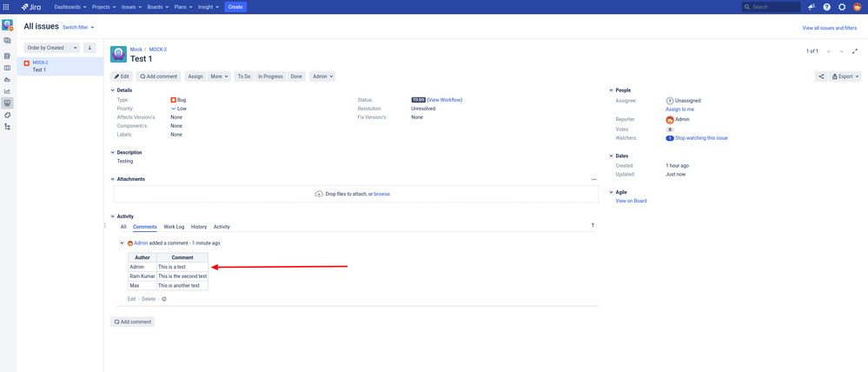Open the Administration gear icon
This screenshot has height=372, width=868.
coord(842,7)
